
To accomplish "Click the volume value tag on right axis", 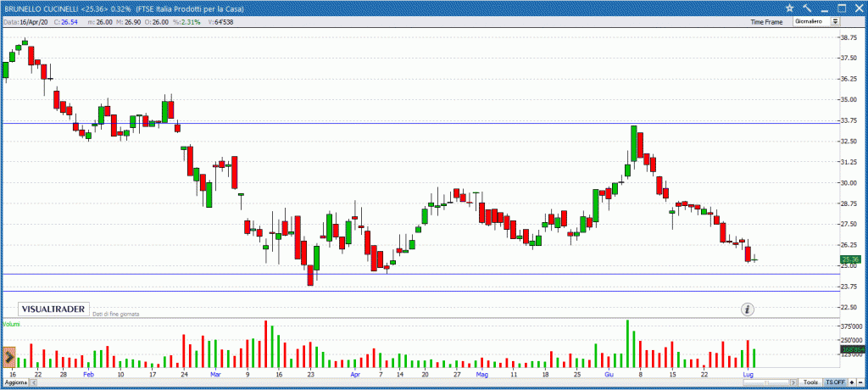I will point(851,349).
